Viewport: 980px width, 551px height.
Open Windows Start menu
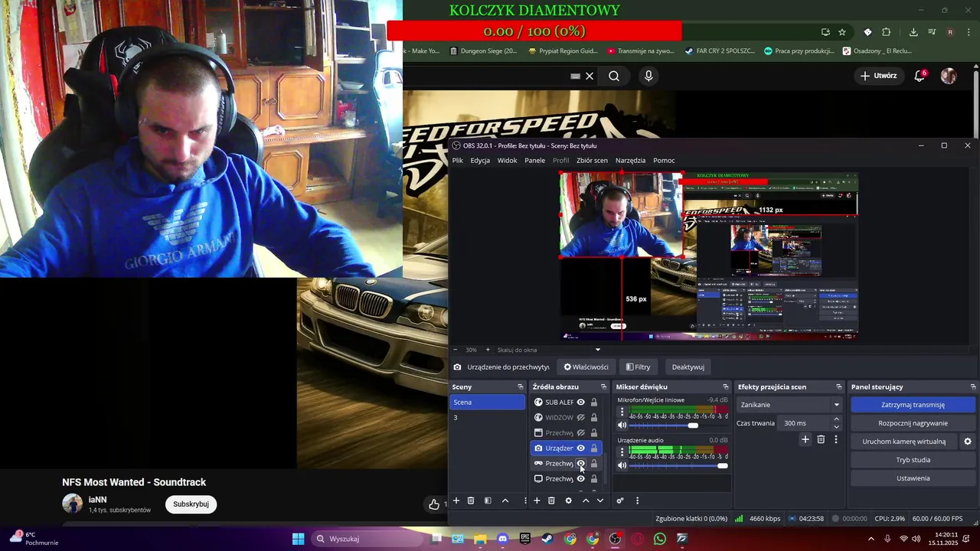pyautogui.click(x=299, y=539)
